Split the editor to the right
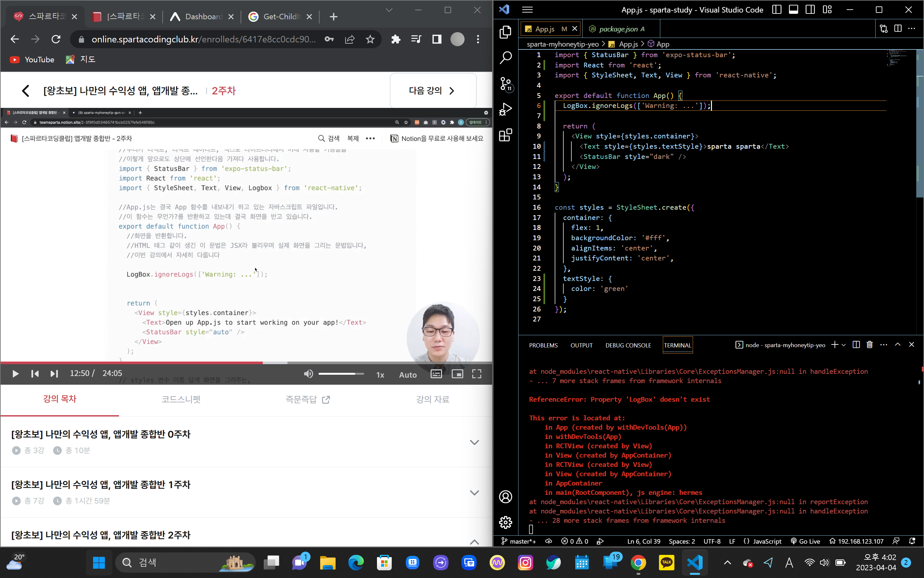The height and width of the screenshot is (578, 924). point(898,29)
